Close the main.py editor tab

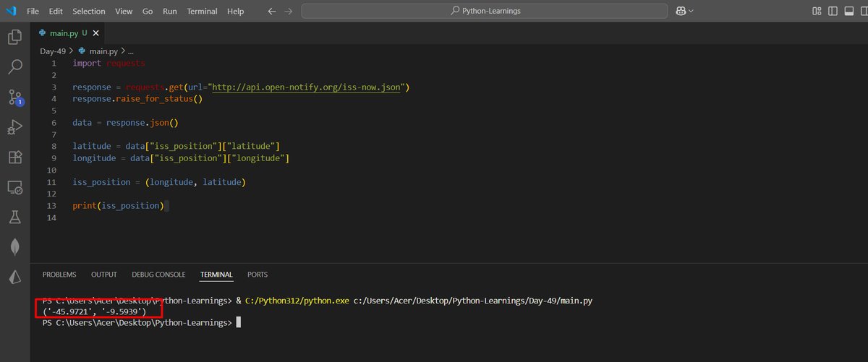click(96, 34)
